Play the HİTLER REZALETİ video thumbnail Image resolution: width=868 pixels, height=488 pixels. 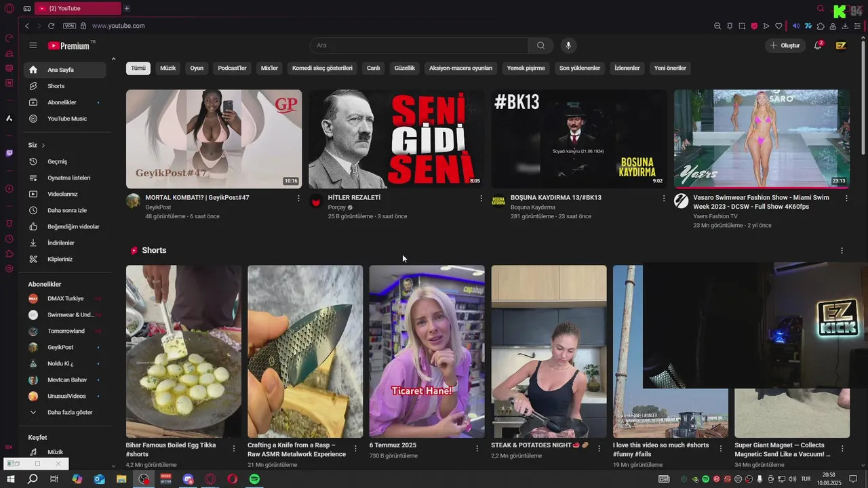pyautogui.click(x=396, y=139)
